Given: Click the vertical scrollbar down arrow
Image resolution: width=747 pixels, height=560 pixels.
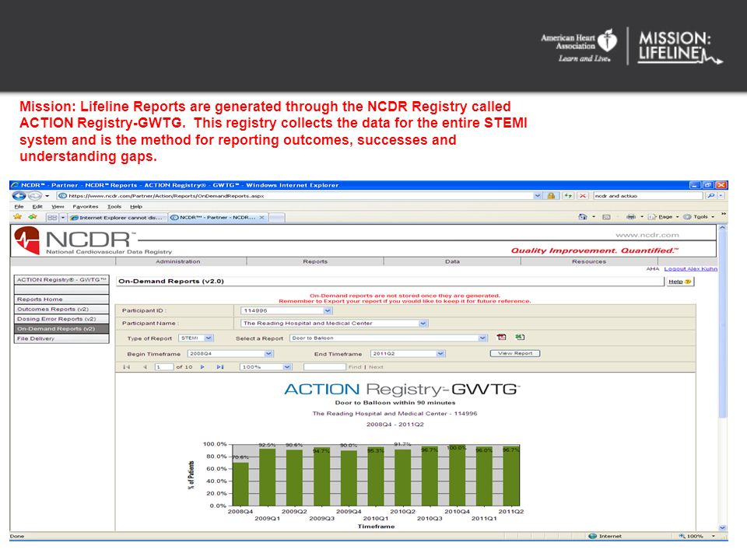Looking at the screenshot, I should [x=722, y=527].
